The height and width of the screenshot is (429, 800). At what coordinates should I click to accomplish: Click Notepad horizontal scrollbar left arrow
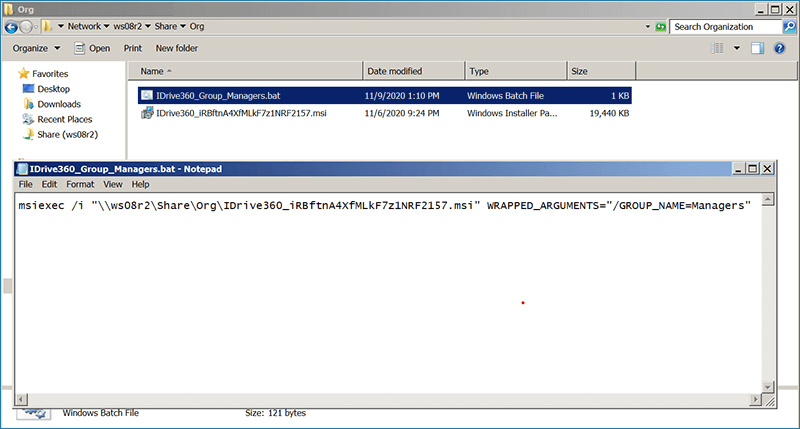22,399
